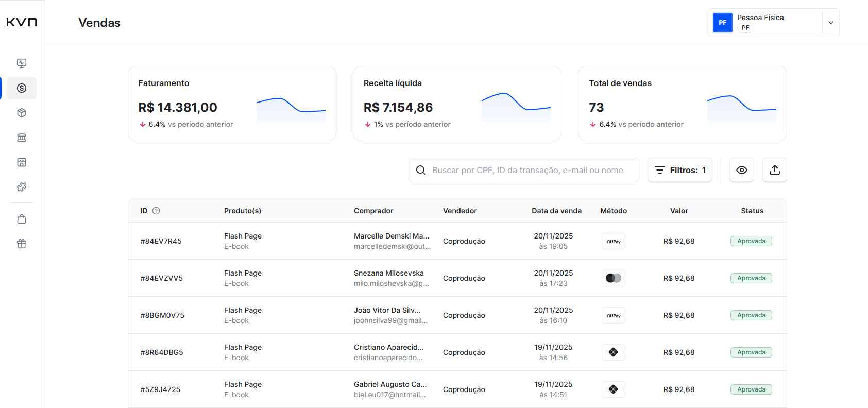Click the NuPay method icon for #84EV7R45
Screen dimensions: 868x408
(x=614, y=241)
